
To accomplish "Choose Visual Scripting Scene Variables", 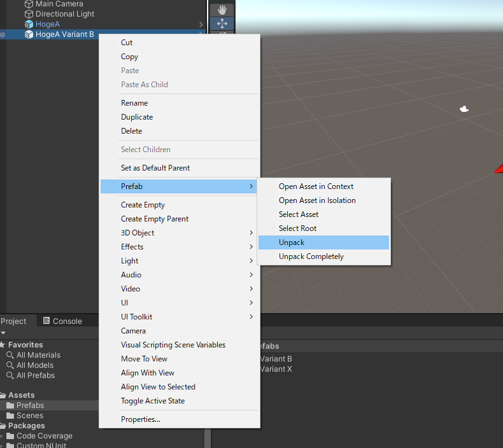I will 180,345.
